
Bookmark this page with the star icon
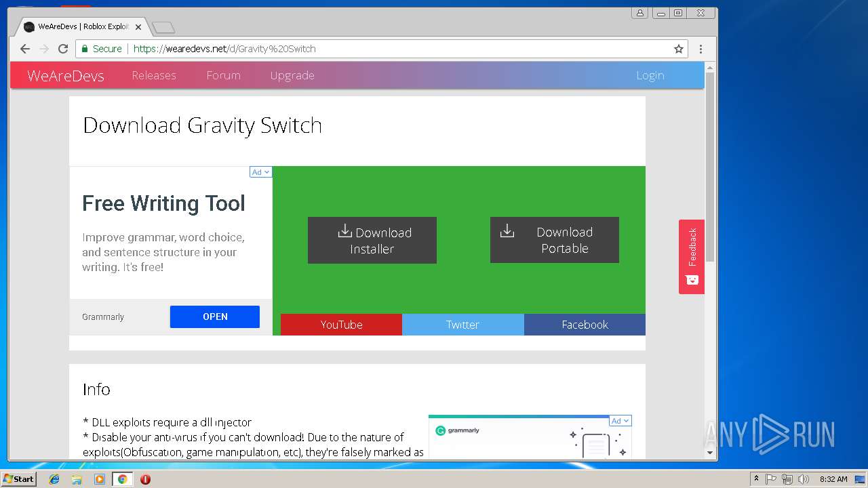coord(678,49)
